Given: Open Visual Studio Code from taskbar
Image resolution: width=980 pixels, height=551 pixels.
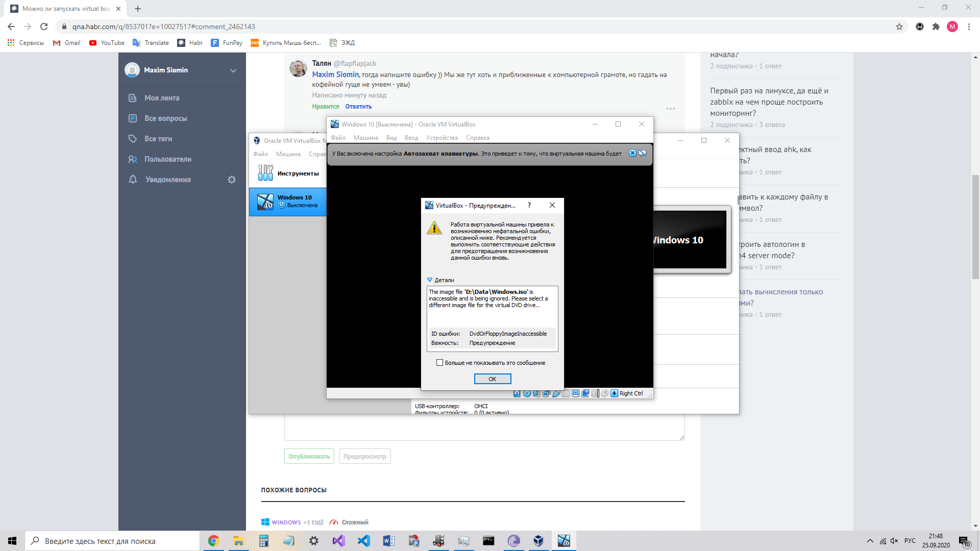Looking at the screenshot, I should click(x=363, y=541).
